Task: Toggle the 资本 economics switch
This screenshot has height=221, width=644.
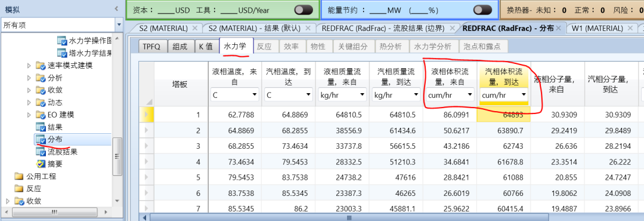Action: pos(304,10)
